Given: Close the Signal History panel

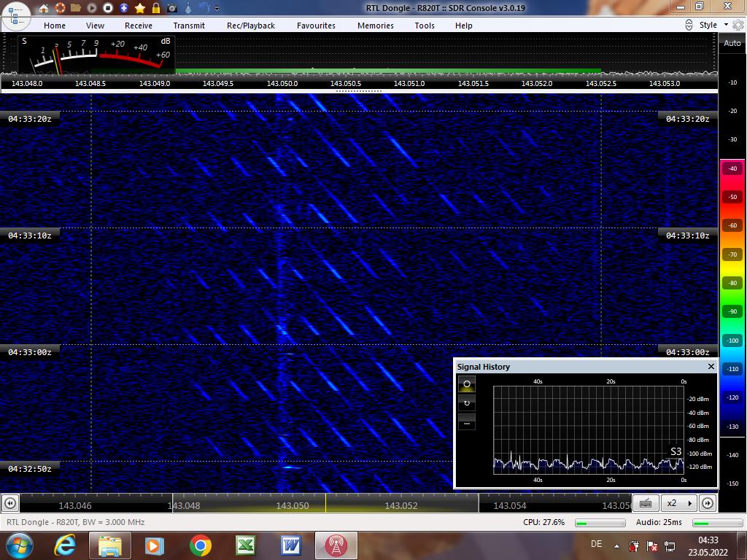Looking at the screenshot, I should click(711, 366).
